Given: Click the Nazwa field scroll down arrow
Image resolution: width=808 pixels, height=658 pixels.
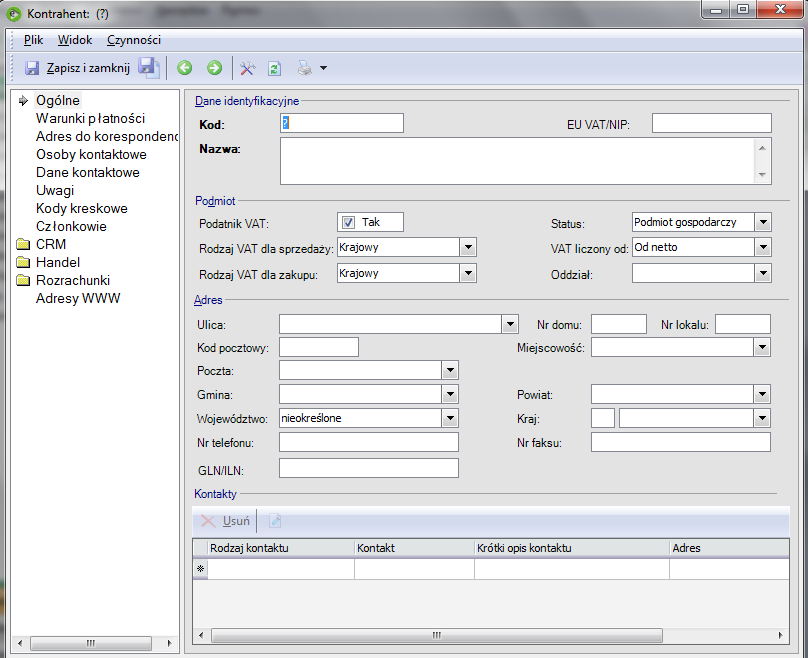Looking at the screenshot, I should (762, 175).
